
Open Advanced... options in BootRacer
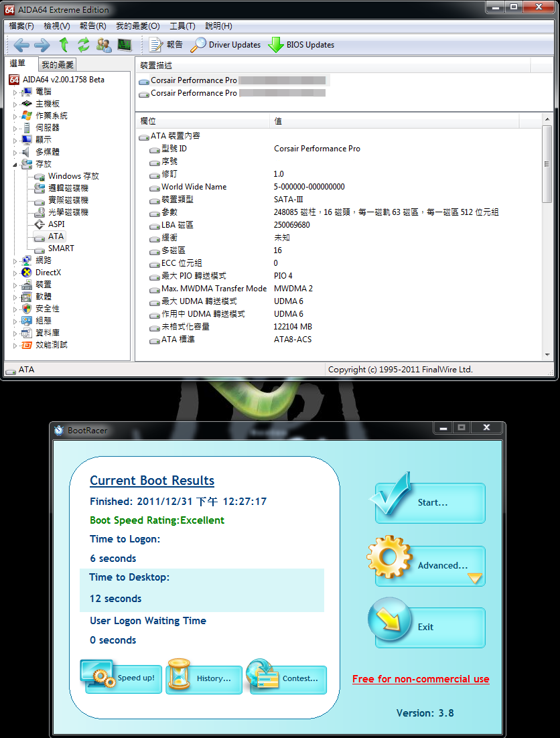[429, 565]
